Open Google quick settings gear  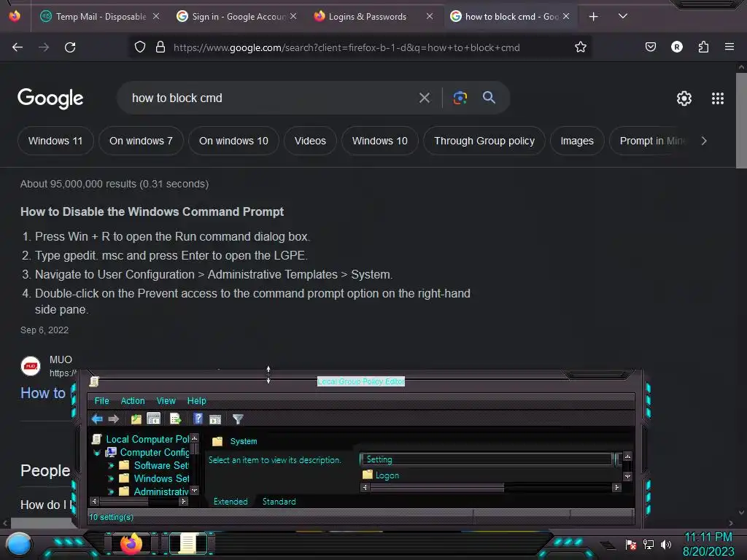coord(684,98)
